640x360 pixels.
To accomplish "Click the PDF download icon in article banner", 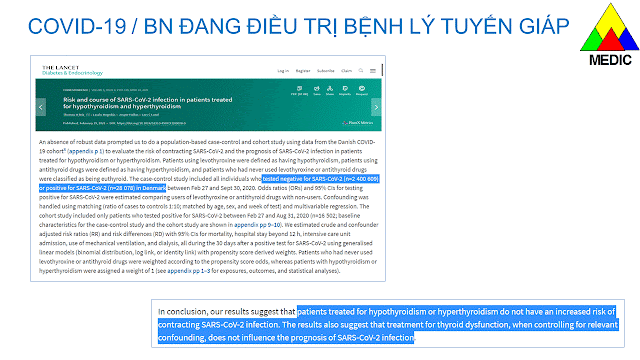I will coord(299,90).
